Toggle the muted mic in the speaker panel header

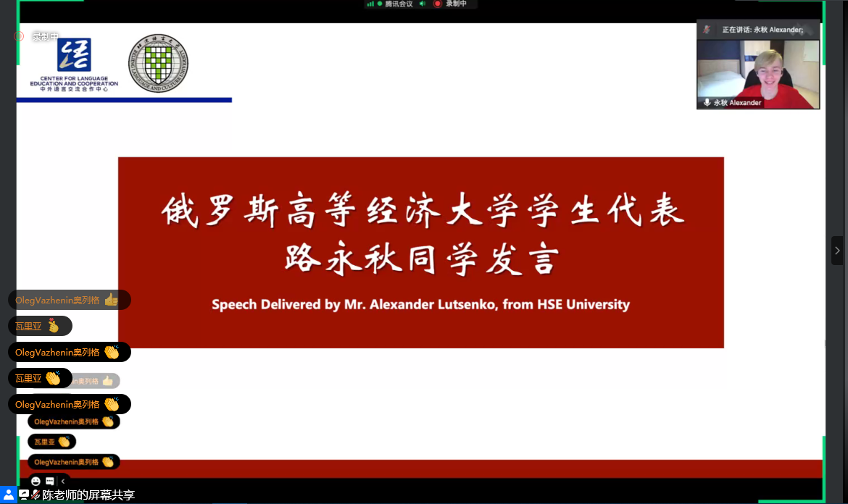coord(706,30)
